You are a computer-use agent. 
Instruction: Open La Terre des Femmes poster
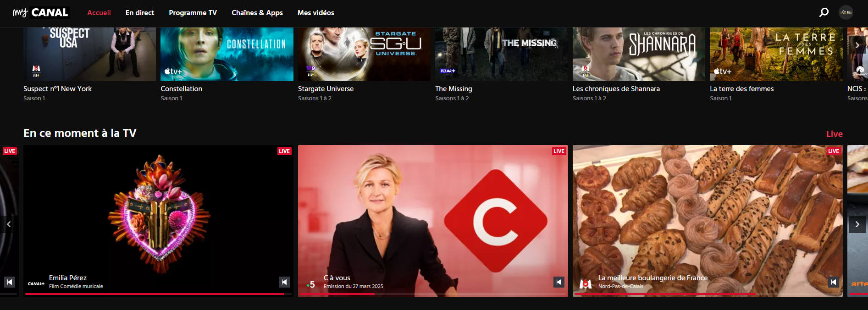pos(776,54)
